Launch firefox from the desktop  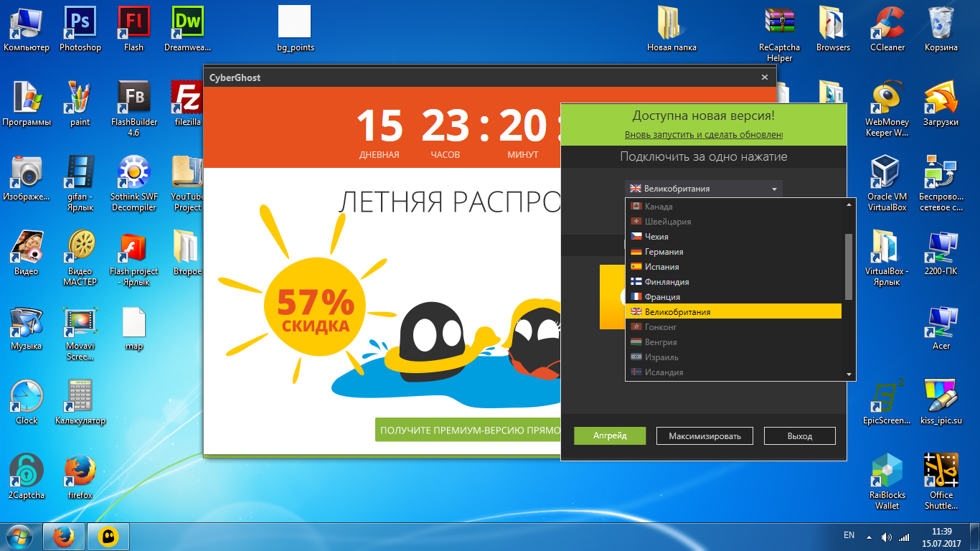pos(80,476)
